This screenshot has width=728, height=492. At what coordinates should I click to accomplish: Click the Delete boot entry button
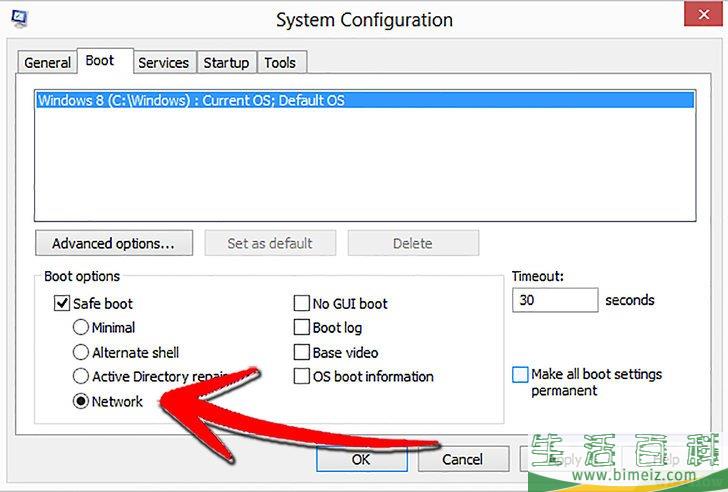pos(413,243)
